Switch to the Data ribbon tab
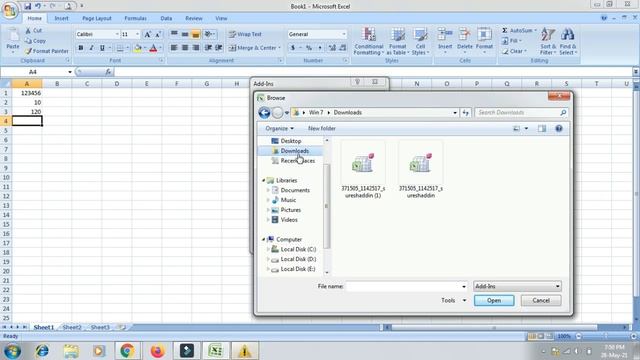This screenshot has width=640, height=360. click(166, 18)
